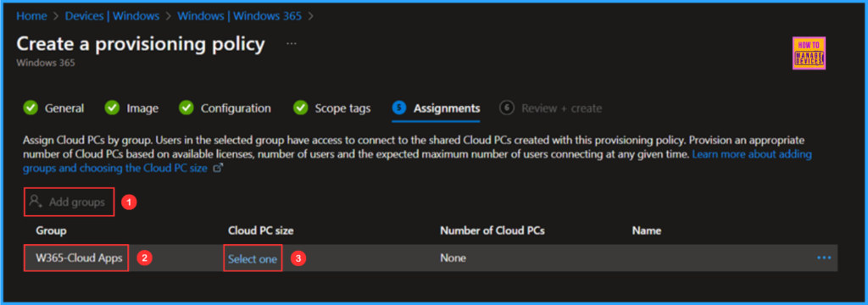Click green checkmark icon next to Image

pyautogui.click(x=113, y=108)
